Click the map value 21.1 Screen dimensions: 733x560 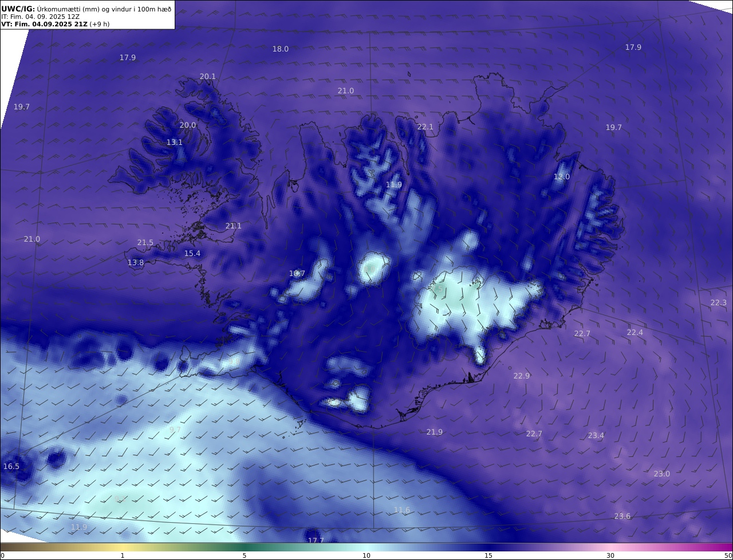tap(233, 226)
